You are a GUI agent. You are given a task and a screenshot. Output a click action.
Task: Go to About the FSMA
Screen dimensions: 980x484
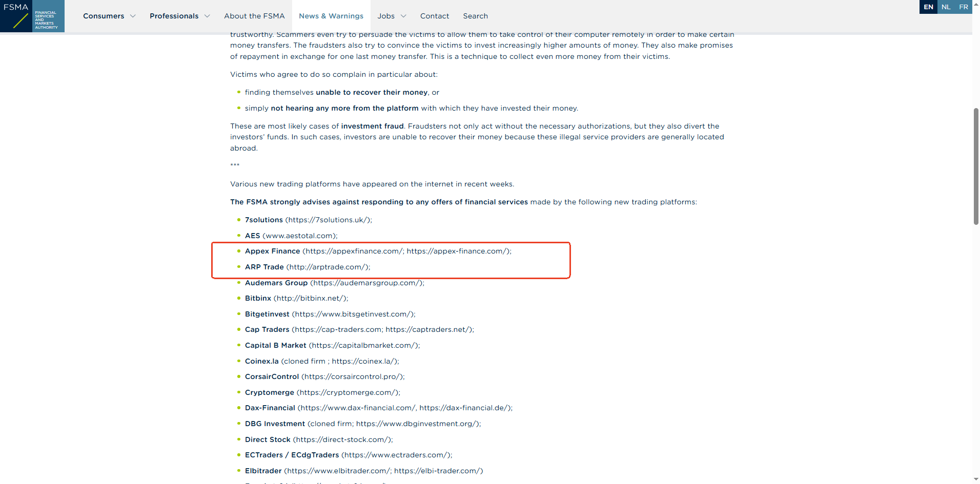click(254, 16)
